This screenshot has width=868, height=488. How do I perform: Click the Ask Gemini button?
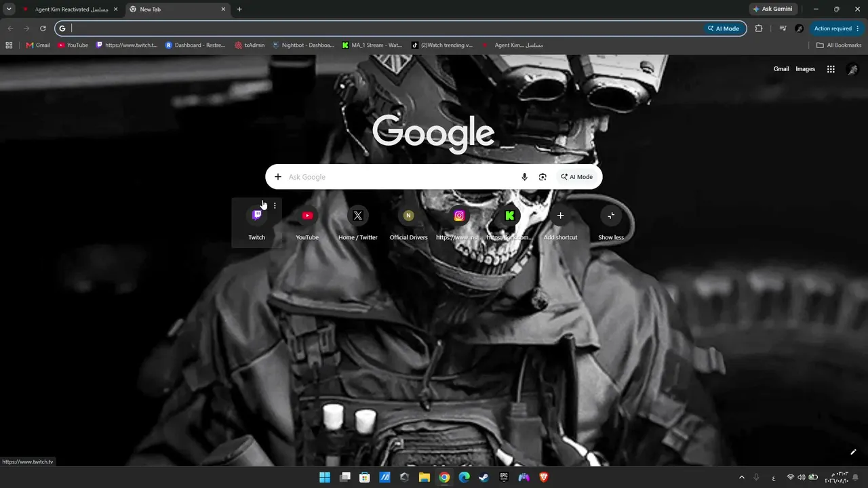772,9
